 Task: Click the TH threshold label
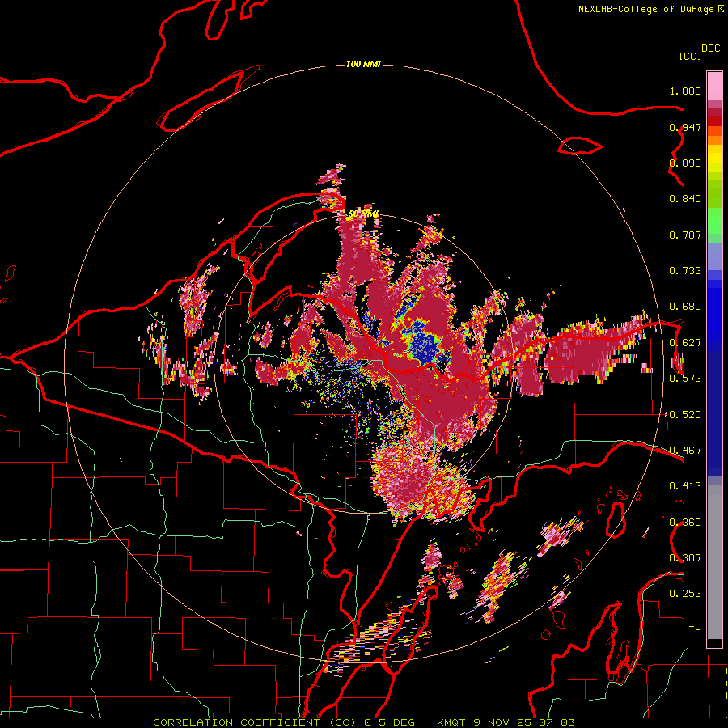click(x=695, y=630)
